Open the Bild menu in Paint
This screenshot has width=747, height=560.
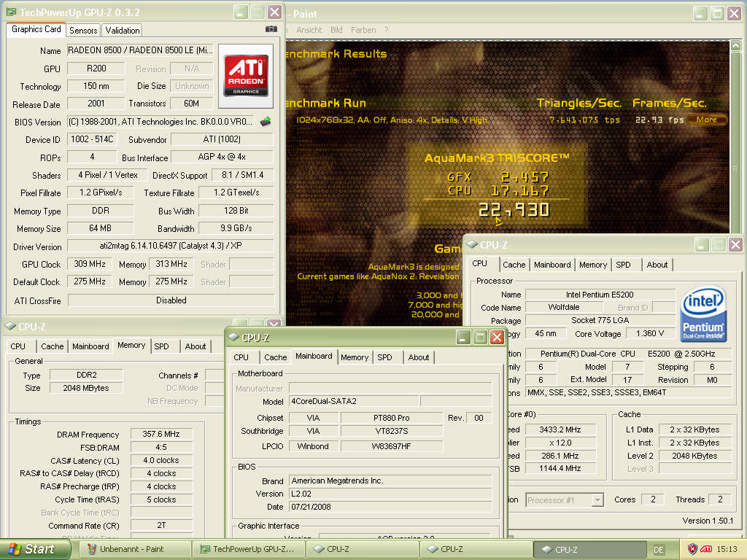click(336, 29)
